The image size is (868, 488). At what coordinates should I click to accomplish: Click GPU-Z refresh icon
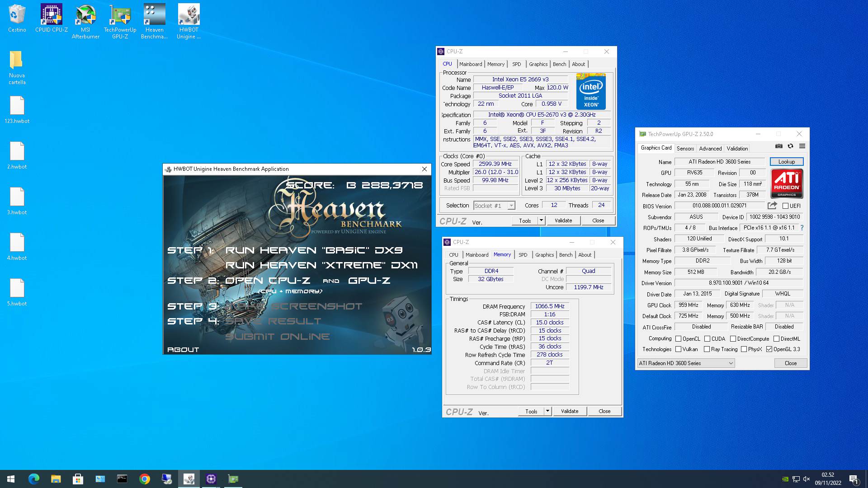[790, 146]
